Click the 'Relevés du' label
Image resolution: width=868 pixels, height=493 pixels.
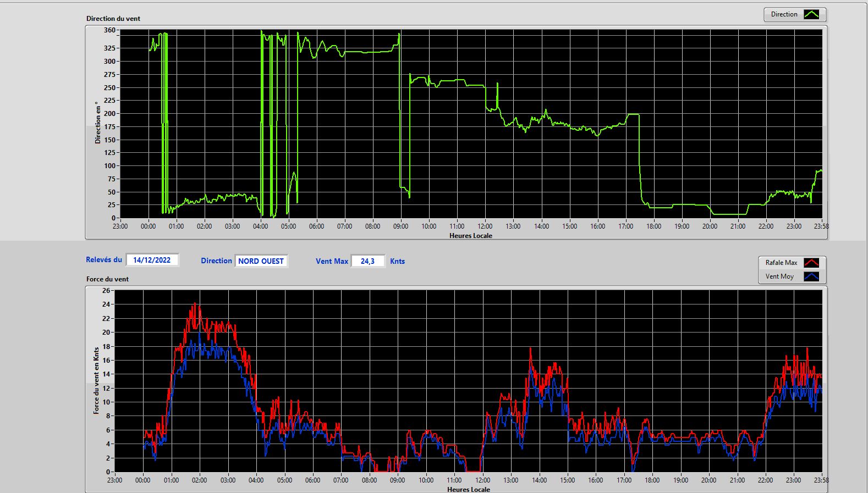(104, 259)
